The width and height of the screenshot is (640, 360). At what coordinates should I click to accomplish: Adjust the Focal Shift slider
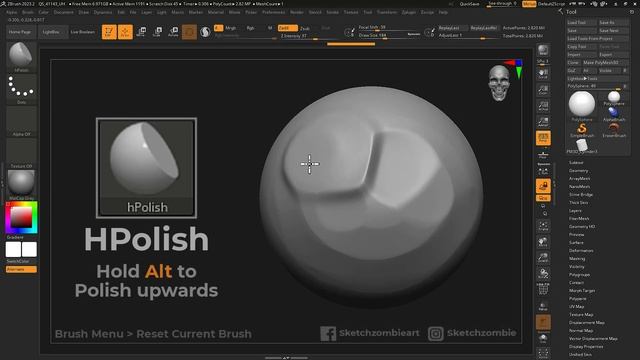tap(389, 27)
